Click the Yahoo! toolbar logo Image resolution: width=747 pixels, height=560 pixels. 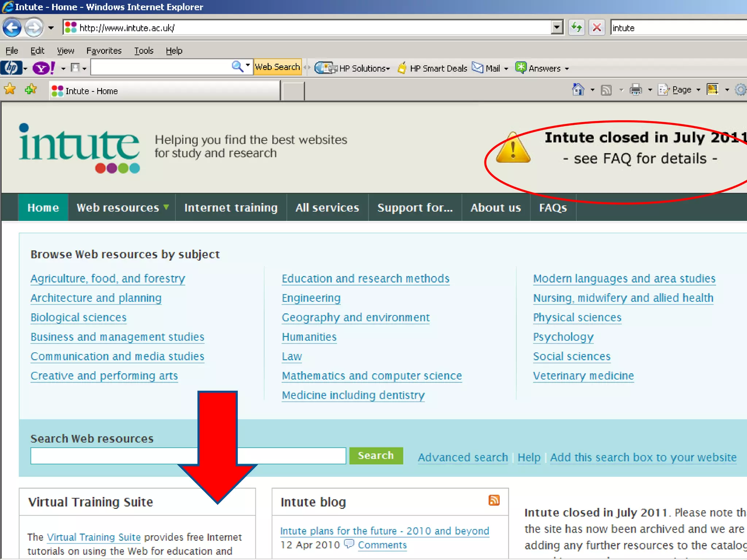click(x=44, y=68)
